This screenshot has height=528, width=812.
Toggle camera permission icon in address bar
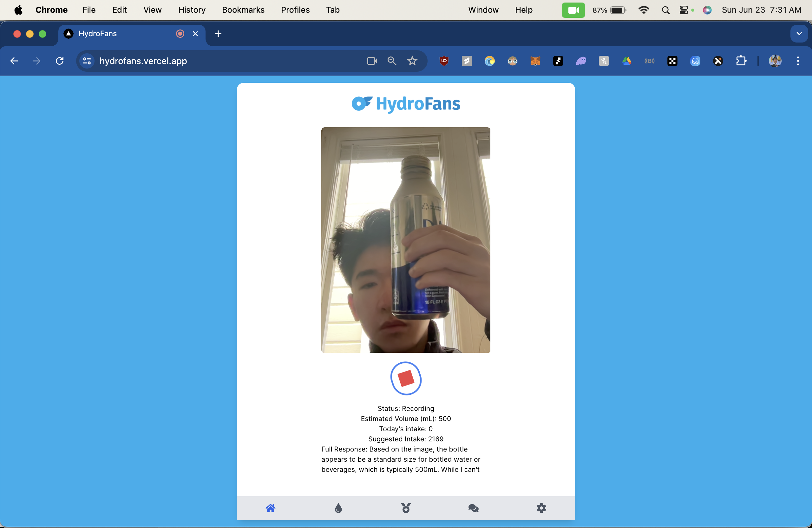click(372, 61)
